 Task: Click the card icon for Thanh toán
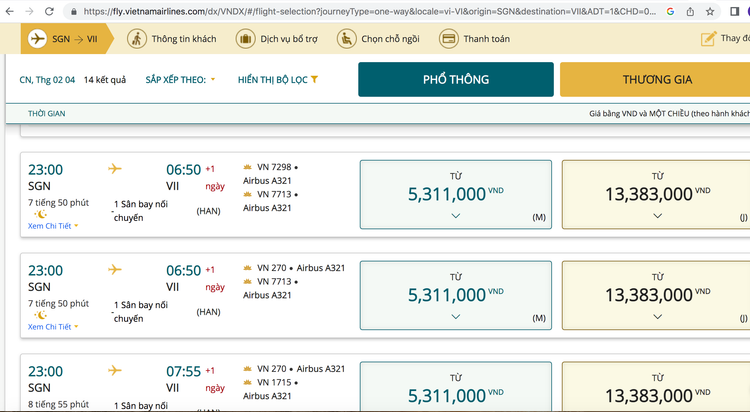click(448, 39)
